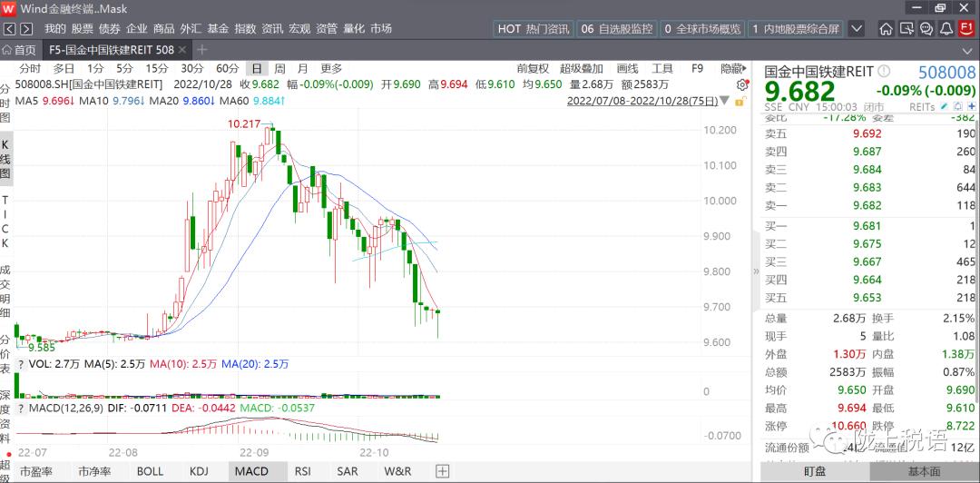Add to watchlist with plus icon
The width and height of the screenshot is (980, 483).
tap(971, 107)
